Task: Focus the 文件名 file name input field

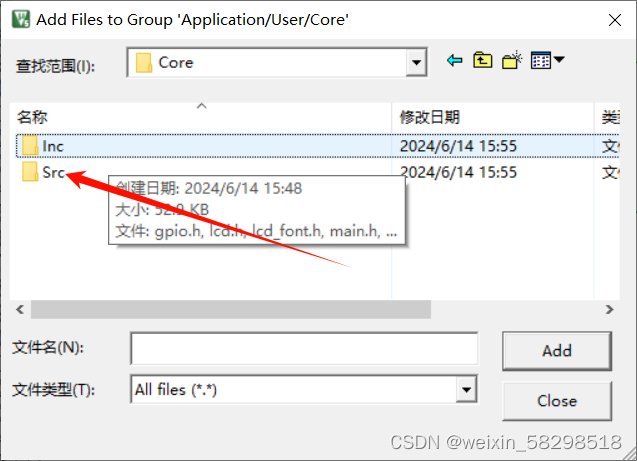Action: (304, 349)
